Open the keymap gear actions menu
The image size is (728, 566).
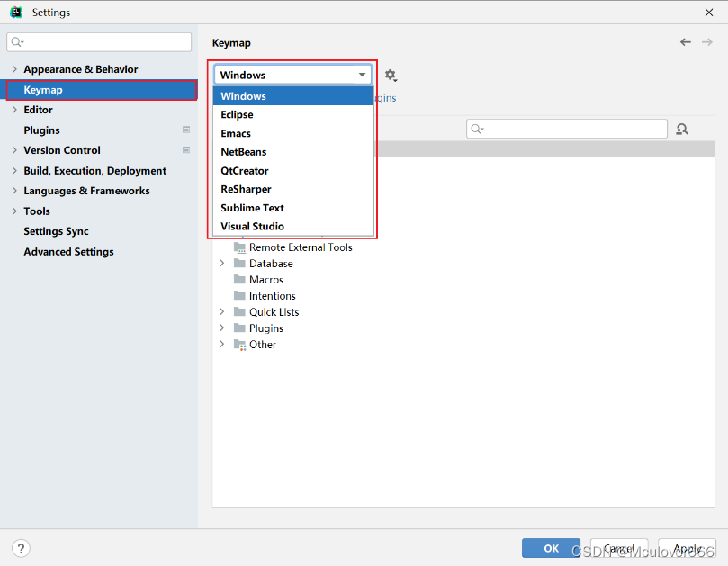(391, 75)
